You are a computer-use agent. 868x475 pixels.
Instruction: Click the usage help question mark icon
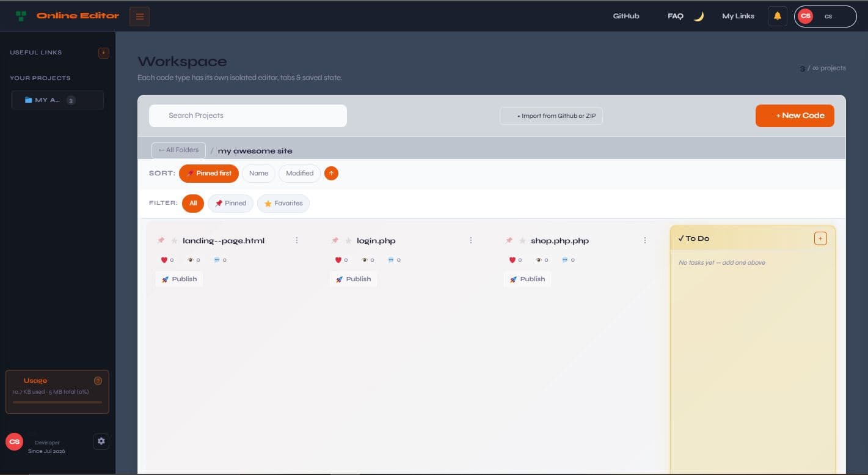98,381
